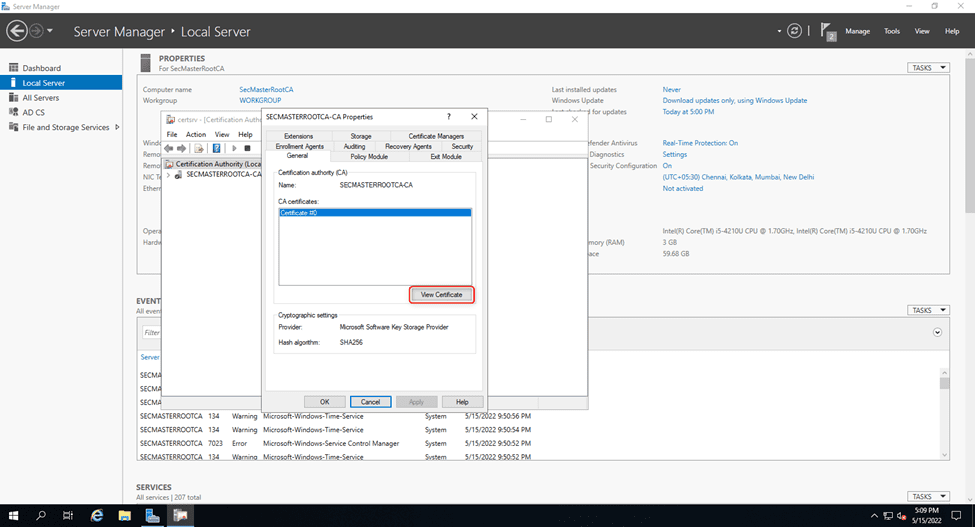Screen dimensions: 975x527
Task: Open File Explorer from taskbar
Action: 124,516
